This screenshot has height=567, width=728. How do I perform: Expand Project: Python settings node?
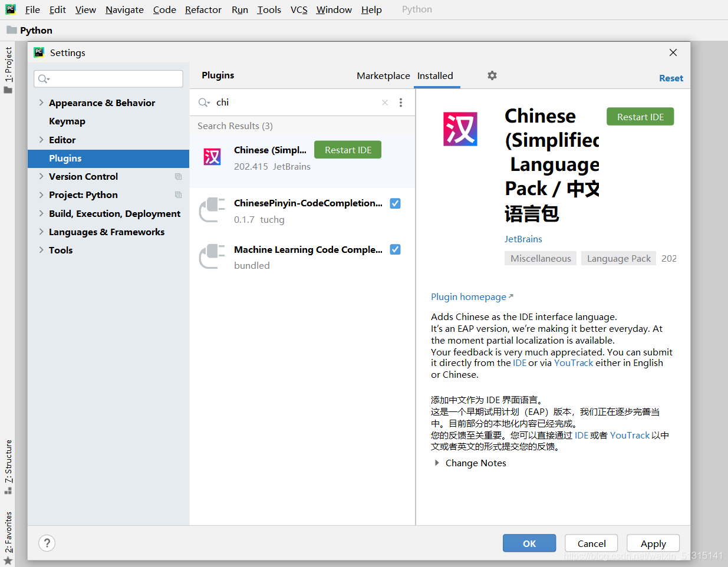(41, 195)
